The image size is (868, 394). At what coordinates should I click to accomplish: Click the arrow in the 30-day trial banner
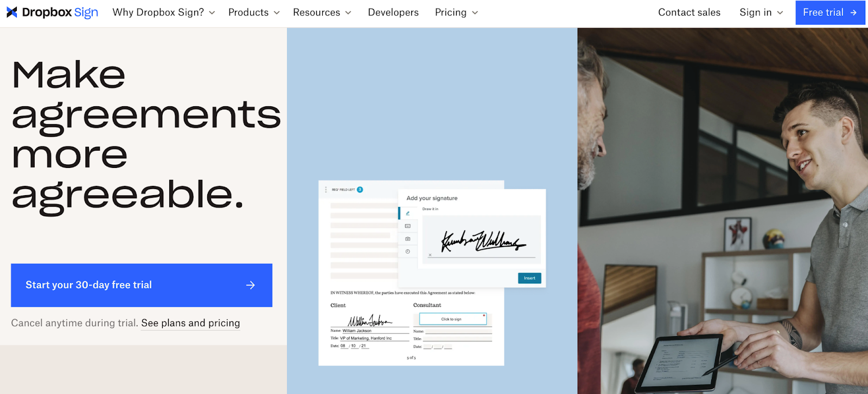250,285
